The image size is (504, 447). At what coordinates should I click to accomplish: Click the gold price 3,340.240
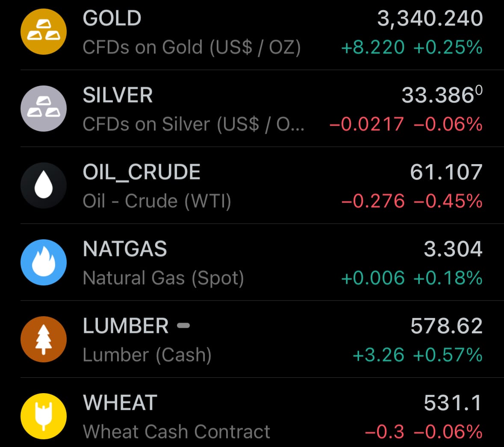[x=430, y=18]
